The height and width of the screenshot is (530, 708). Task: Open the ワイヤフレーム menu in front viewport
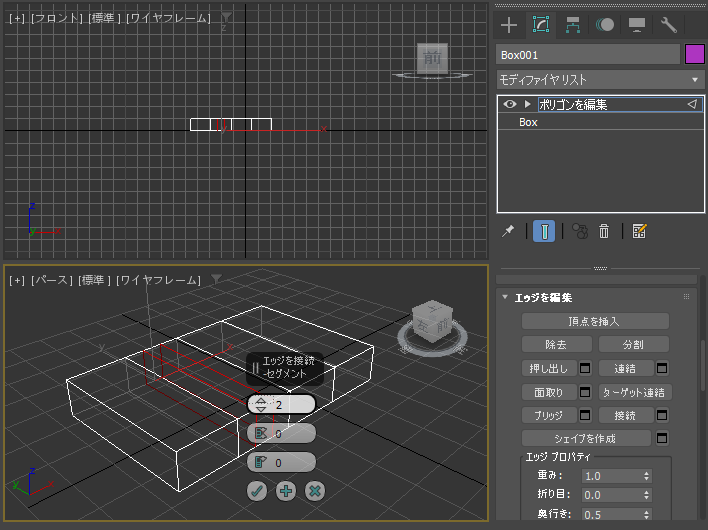click(x=169, y=18)
